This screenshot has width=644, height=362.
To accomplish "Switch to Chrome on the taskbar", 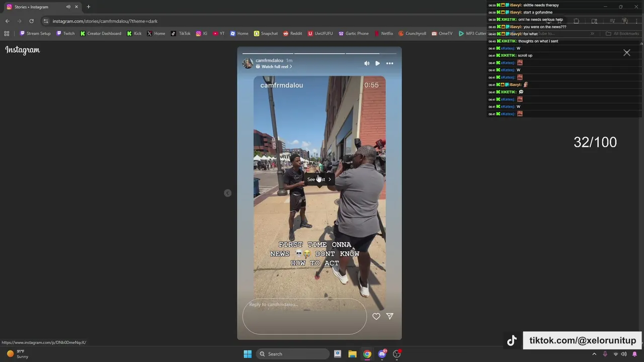I will [367, 354].
